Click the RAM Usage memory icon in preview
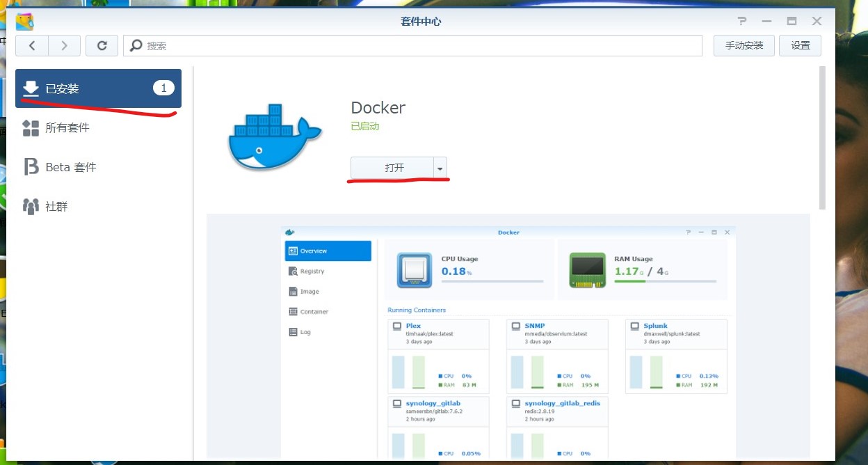868x465 pixels. point(588,270)
